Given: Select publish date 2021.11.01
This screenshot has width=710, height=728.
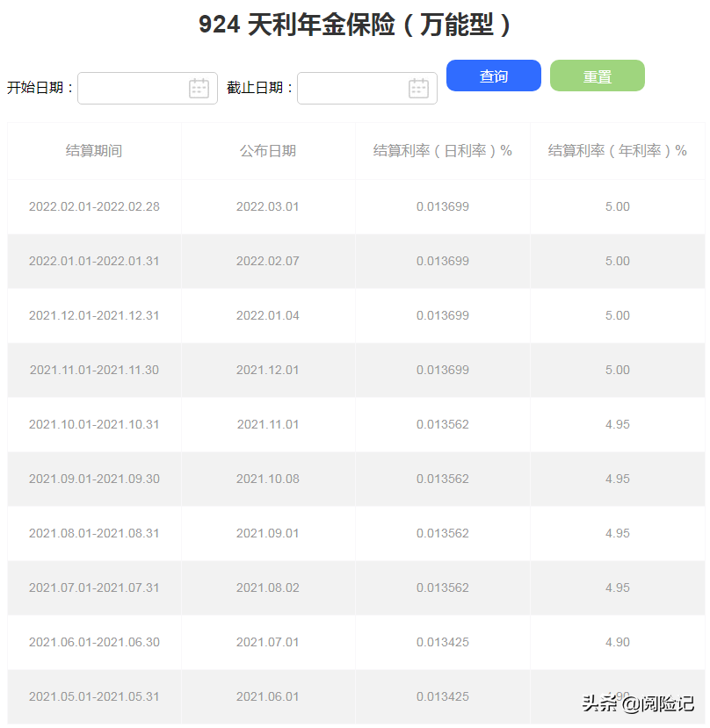Looking at the screenshot, I should click(x=268, y=424).
